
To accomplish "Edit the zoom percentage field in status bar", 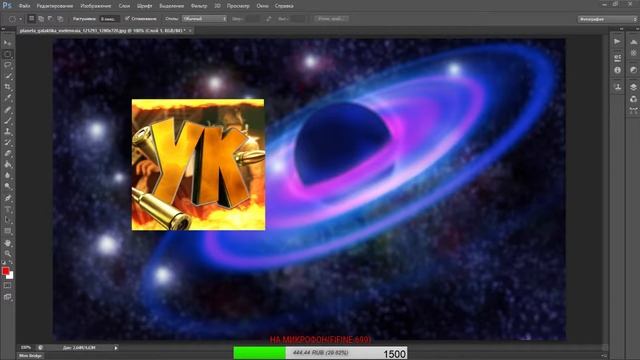I will pyautogui.click(x=26, y=348).
